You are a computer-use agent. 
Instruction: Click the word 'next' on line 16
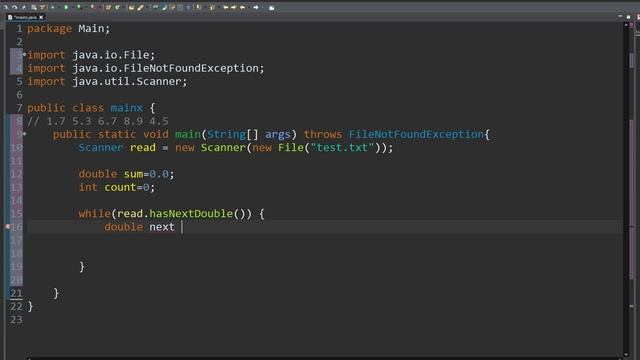pyautogui.click(x=162, y=227)
